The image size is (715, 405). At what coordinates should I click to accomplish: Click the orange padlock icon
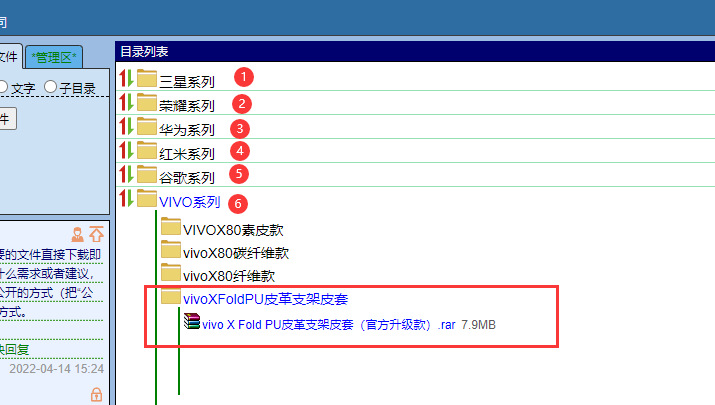[x=96, y=395]
